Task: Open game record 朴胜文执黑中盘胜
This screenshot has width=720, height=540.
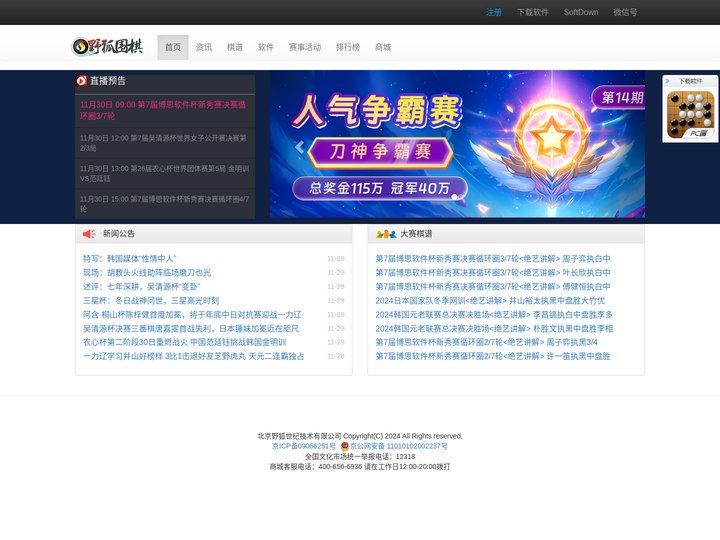Action: click(x=494, y=328)
